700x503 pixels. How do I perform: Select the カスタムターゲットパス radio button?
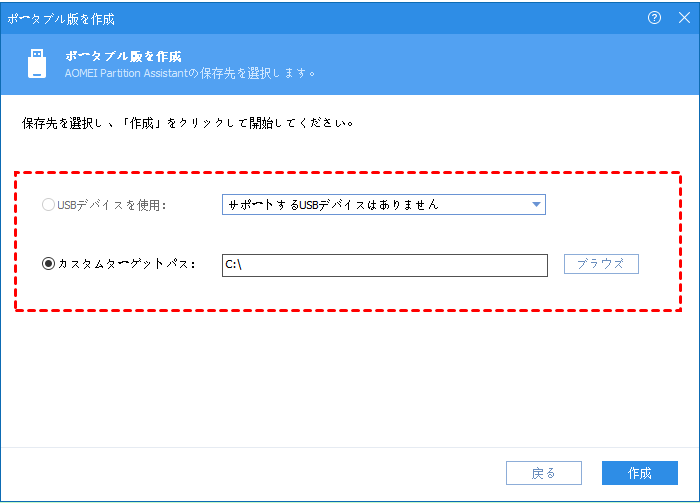click(49, 264)
